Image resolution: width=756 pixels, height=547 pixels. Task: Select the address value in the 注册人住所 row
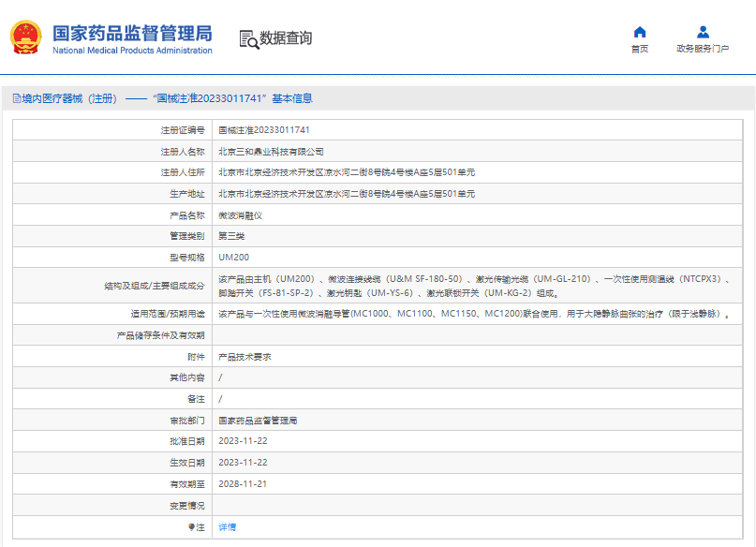(347, 172)
